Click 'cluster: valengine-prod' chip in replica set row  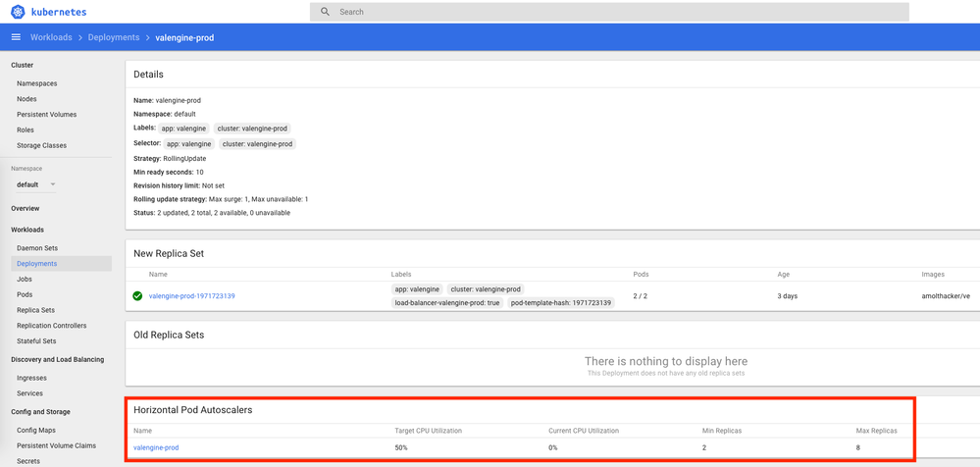click(486, 289)
